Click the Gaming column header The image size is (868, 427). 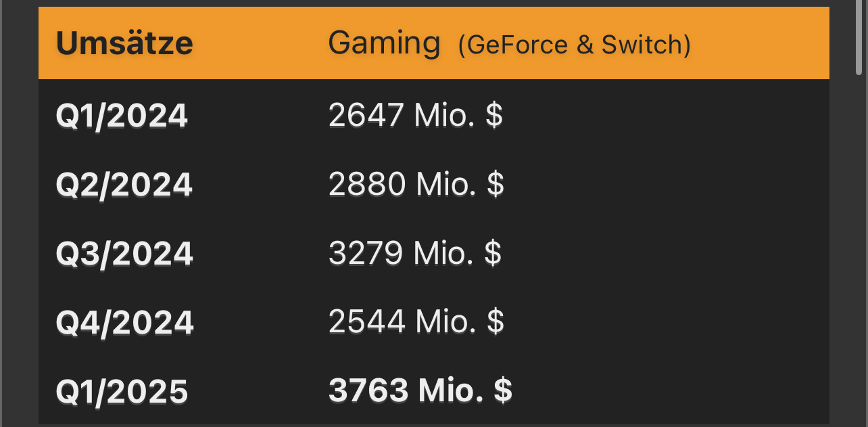[x=384, y=44]
